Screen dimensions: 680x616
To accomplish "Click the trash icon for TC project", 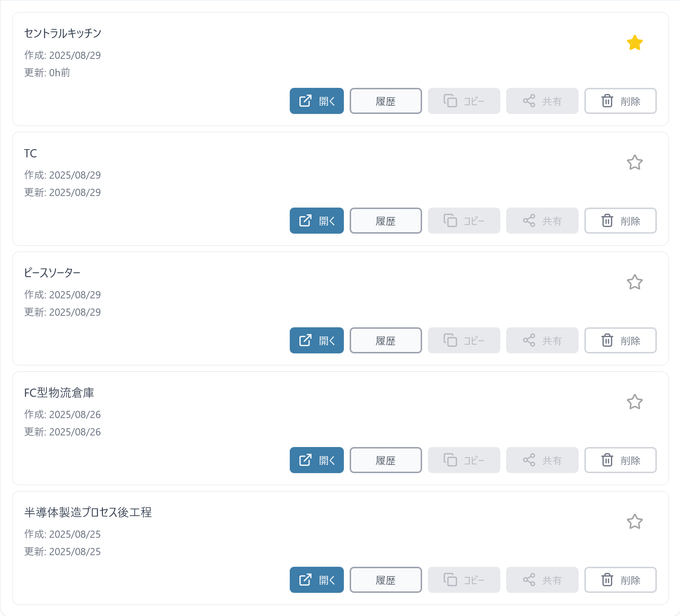I will coord(607,221).
